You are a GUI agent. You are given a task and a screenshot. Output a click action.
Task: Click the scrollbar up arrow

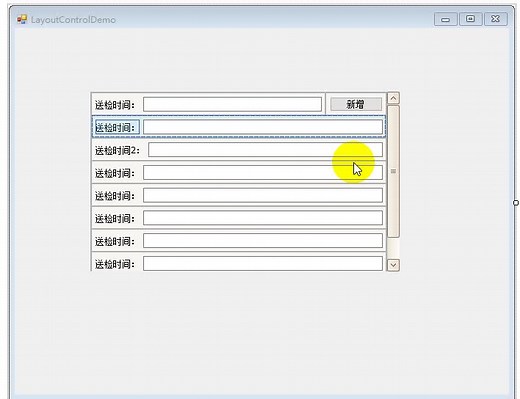click(393, 98)
